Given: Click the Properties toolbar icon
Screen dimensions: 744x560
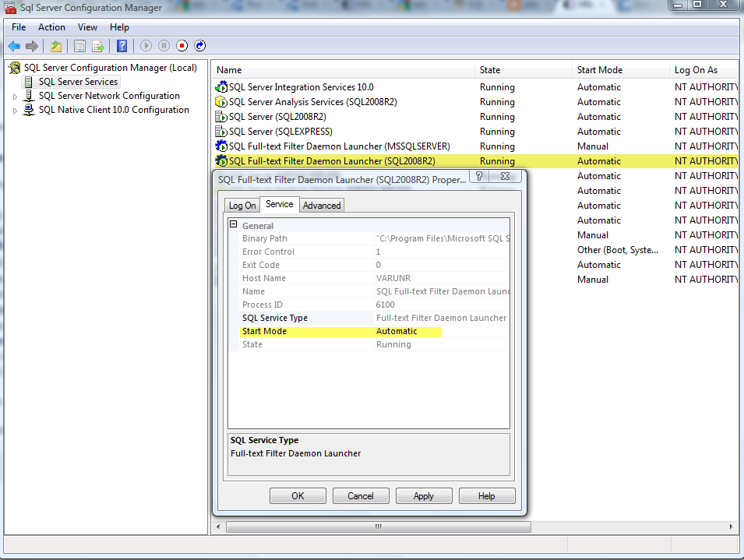Looking at the screenshot, I should [x=79, y=46].
